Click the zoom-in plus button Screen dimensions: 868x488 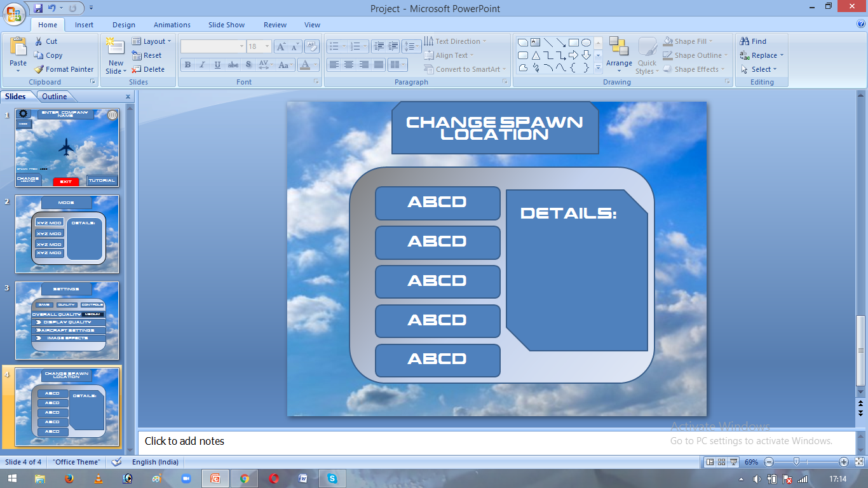click(x=844, y=462)
